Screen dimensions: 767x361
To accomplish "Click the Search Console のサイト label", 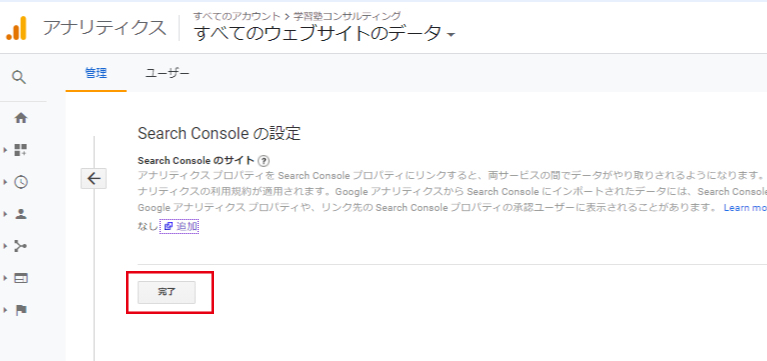I will [x=196, y=160].
